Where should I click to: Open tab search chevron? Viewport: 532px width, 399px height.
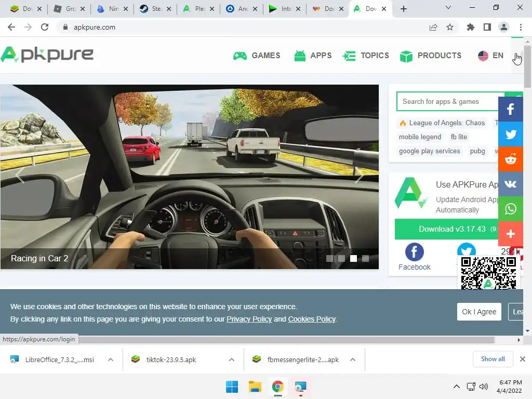448,7
